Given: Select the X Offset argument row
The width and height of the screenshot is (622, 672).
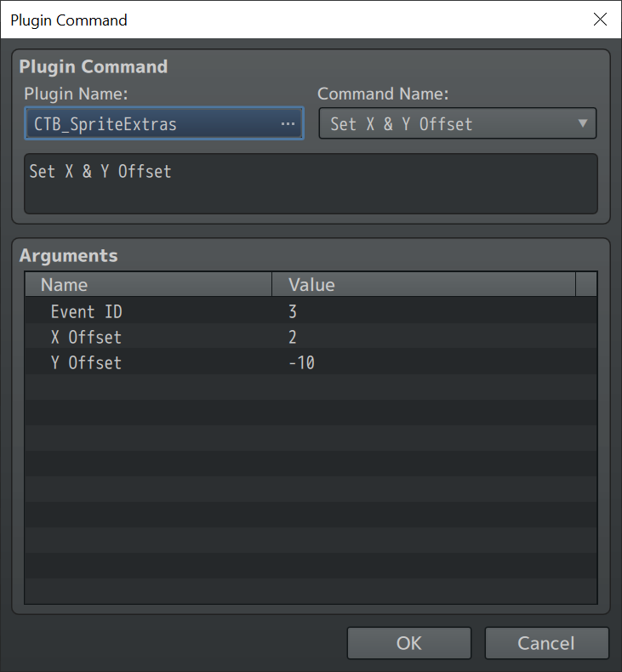Looking at the screenshot, I should (311, 337).
